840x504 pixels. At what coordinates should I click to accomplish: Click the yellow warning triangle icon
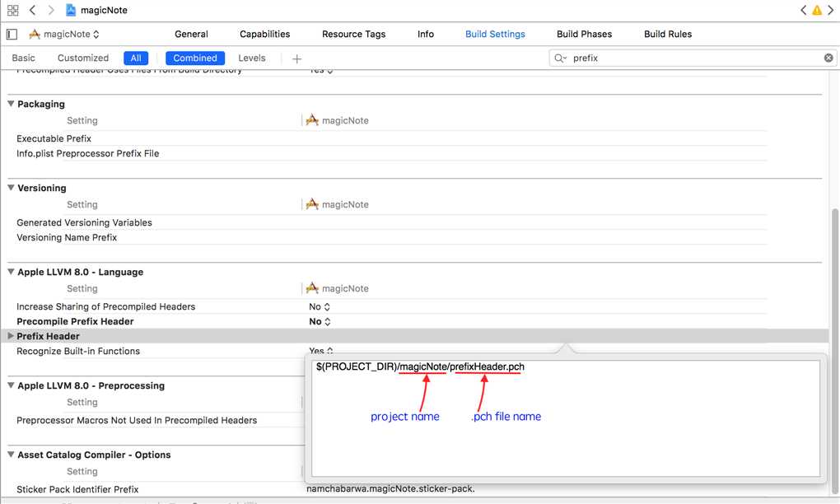tap(817, 10)
